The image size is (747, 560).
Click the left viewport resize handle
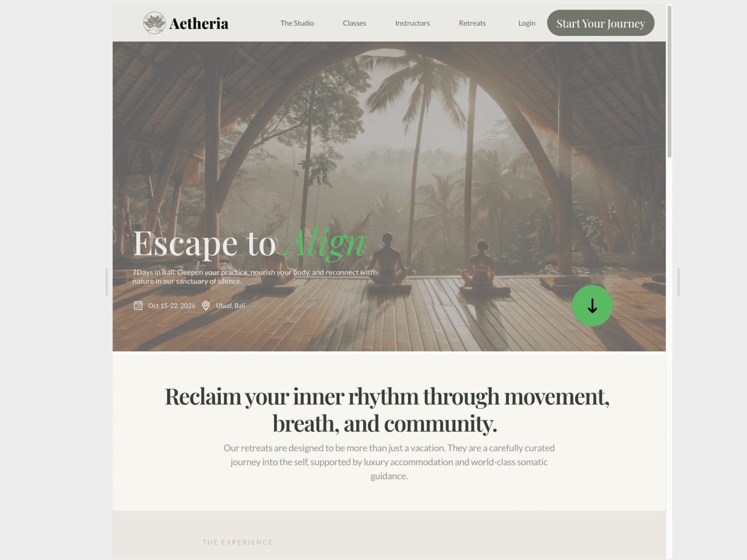(106, 282)
